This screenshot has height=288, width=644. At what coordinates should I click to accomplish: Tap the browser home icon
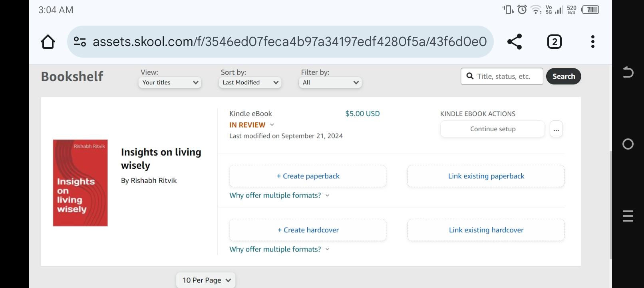48,42
